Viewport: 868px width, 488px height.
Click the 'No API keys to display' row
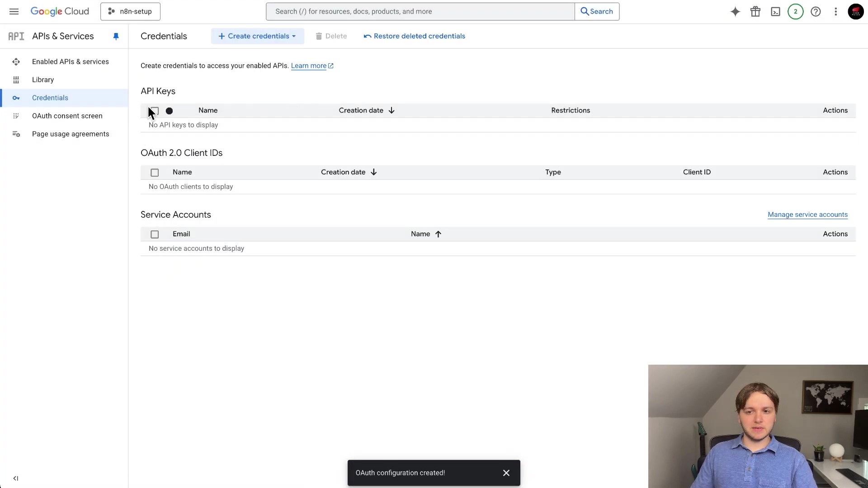(x=498, y=125)
